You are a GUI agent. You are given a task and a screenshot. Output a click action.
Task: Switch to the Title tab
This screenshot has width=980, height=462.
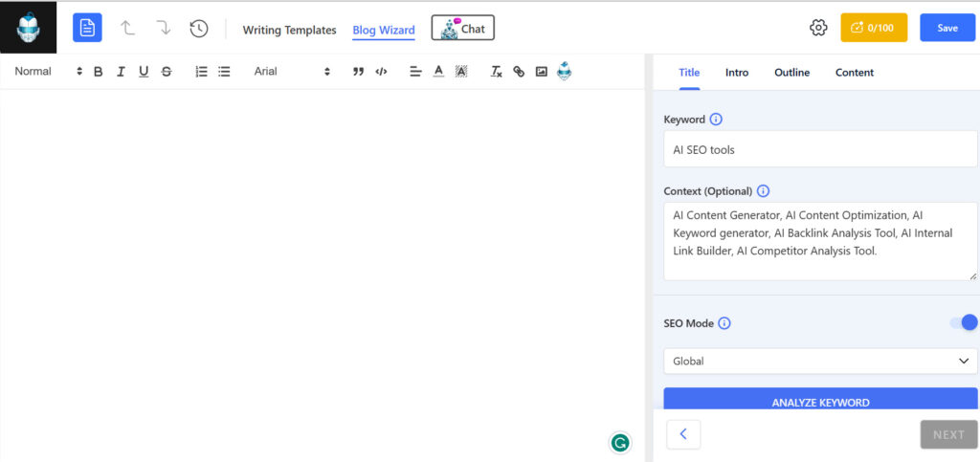point(689,73)
